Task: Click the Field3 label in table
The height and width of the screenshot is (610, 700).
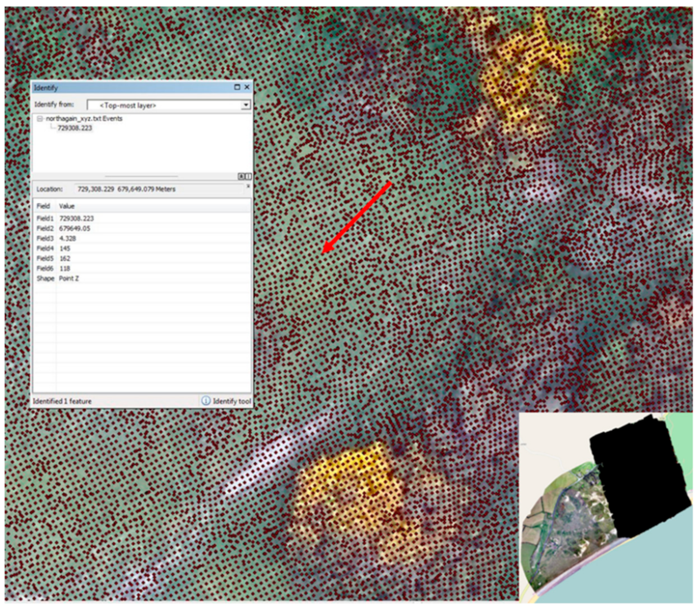Action: (45, 239)
